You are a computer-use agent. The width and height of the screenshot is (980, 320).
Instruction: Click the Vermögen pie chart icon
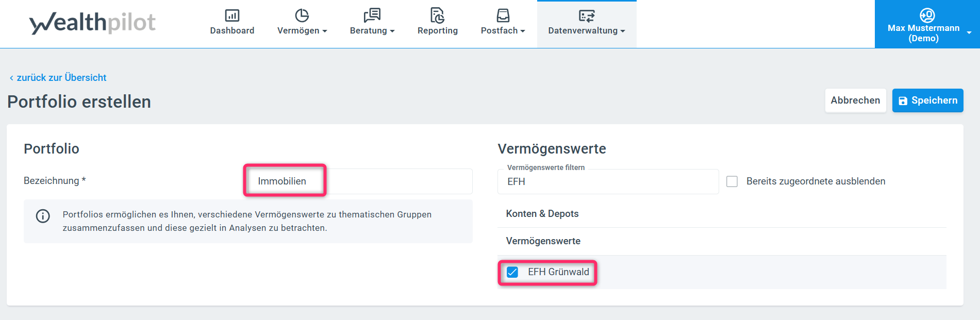pos(302,15)
